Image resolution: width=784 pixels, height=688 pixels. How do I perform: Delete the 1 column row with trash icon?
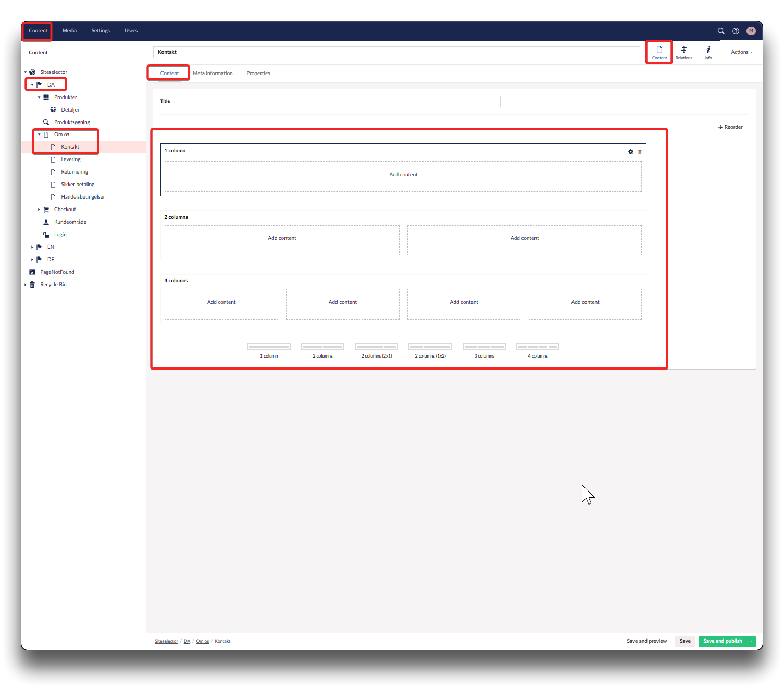[x=640, y=152]
